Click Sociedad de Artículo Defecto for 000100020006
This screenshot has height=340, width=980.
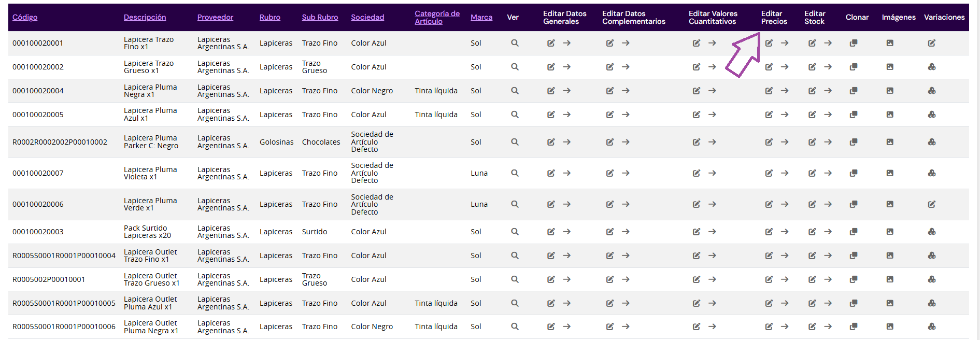372,204
